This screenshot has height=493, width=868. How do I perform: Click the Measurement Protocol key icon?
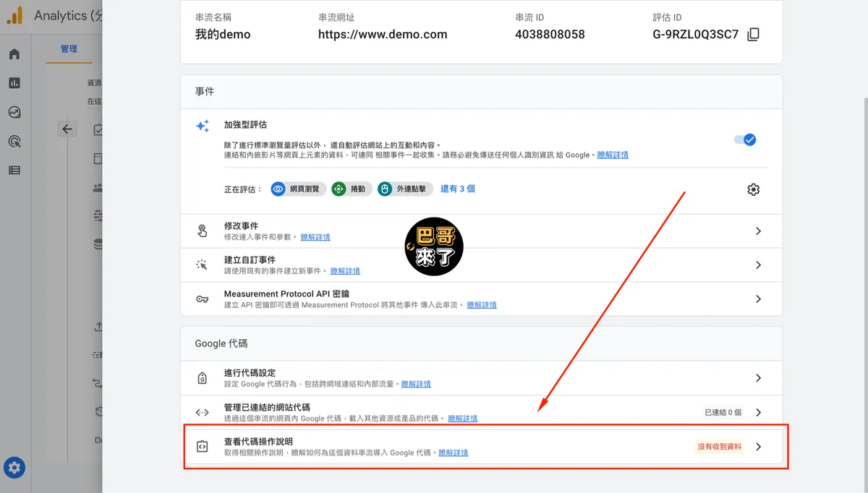pos(202,299)
